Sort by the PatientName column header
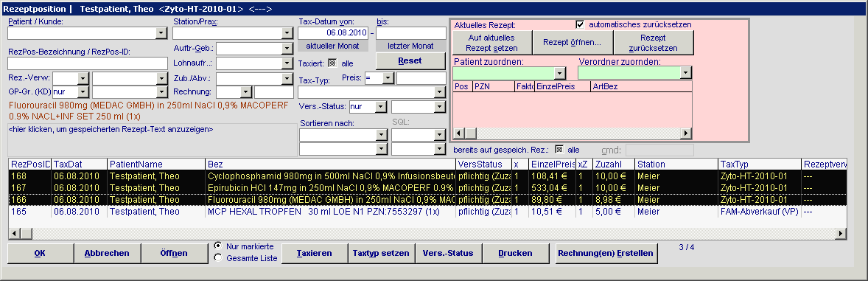Viewport: 868px width, 281px height. point(156,164)
